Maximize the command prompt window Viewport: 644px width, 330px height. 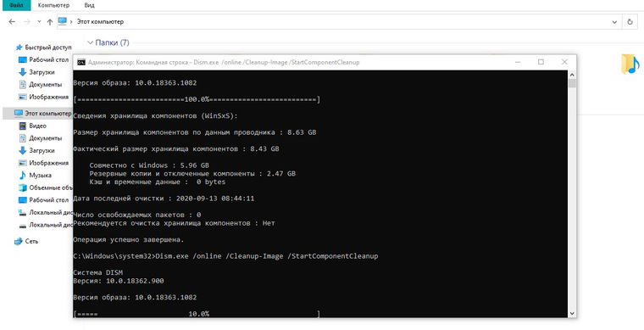pos(541,62)
